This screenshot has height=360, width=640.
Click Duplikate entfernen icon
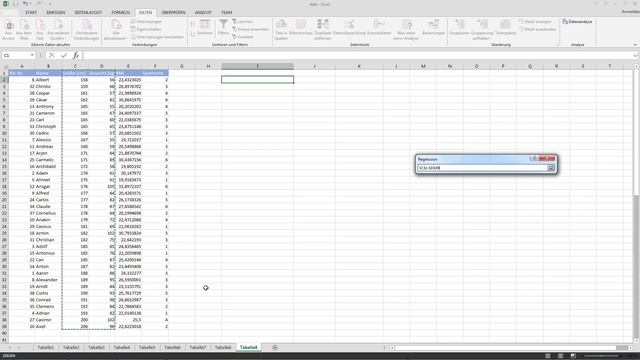click(322, 29)
